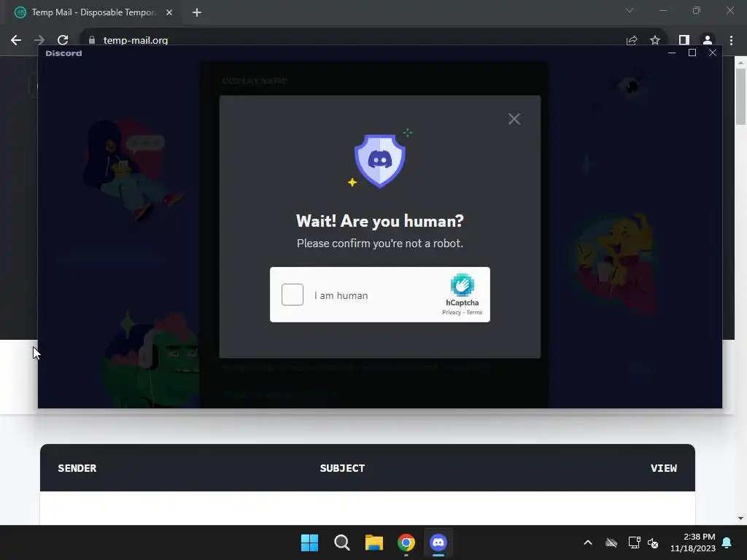Open the hCaptcha Terms link
Viewport: 747px width, 560px height.
[x=474, y=312]
